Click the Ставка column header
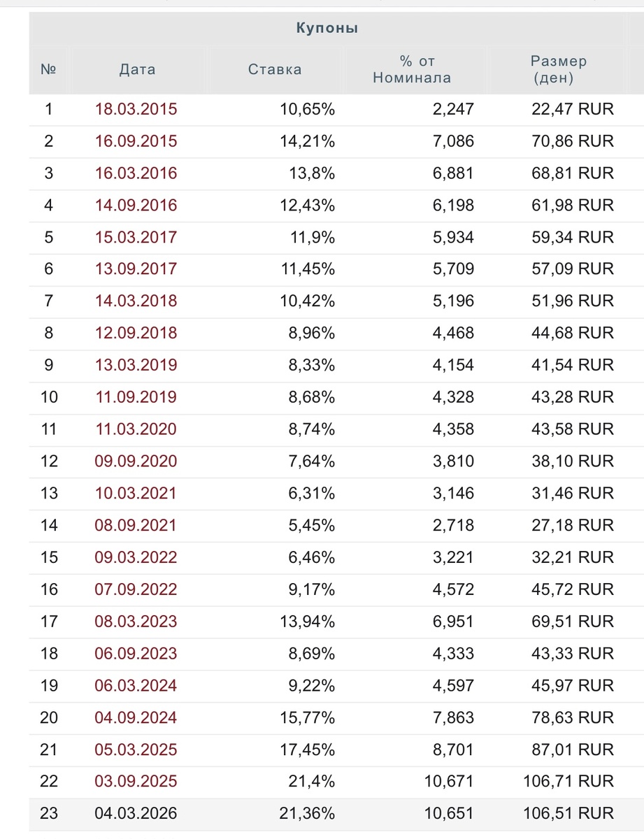Viewport: 644px width, 839px height. (275, 69)
